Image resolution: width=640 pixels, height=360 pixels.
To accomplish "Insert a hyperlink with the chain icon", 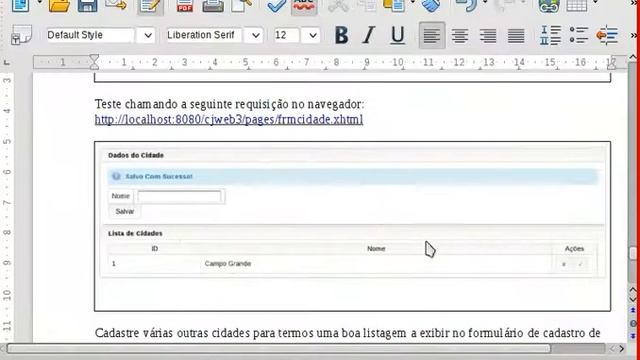I will tap(549, 6).
